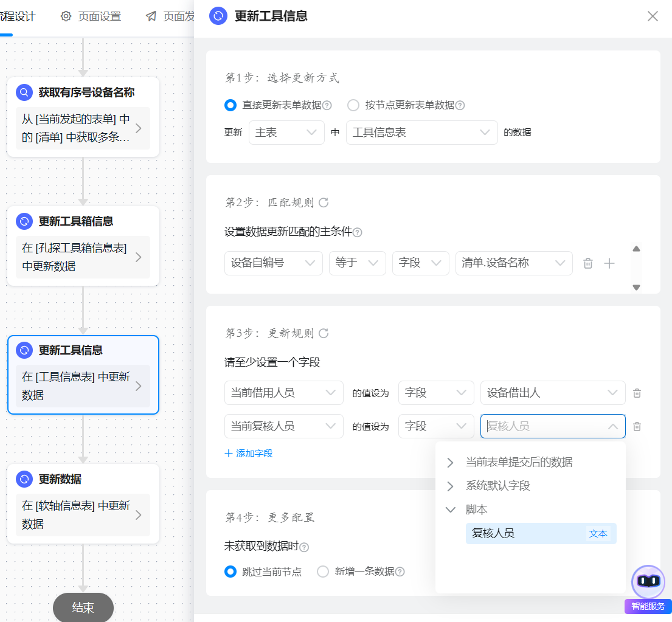The image size is (672, 622).
Task: Open details arrow on 获取有序号设备名称 node
Action: pyautogui.click(x=139, y=128)
